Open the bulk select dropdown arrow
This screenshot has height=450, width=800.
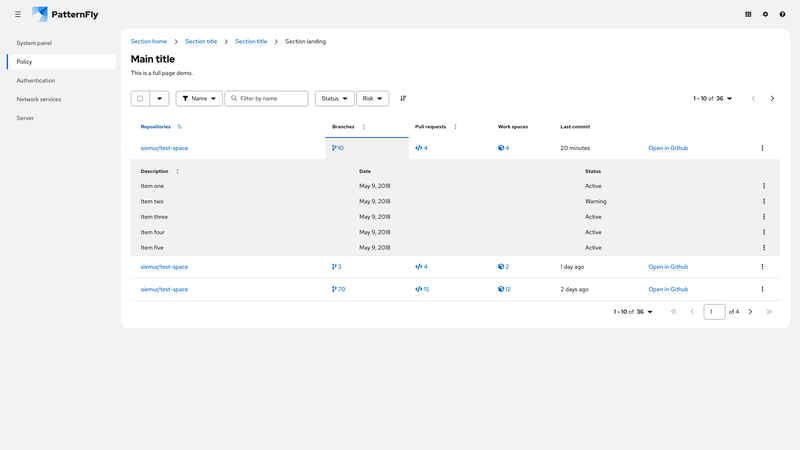click(159, 98)
